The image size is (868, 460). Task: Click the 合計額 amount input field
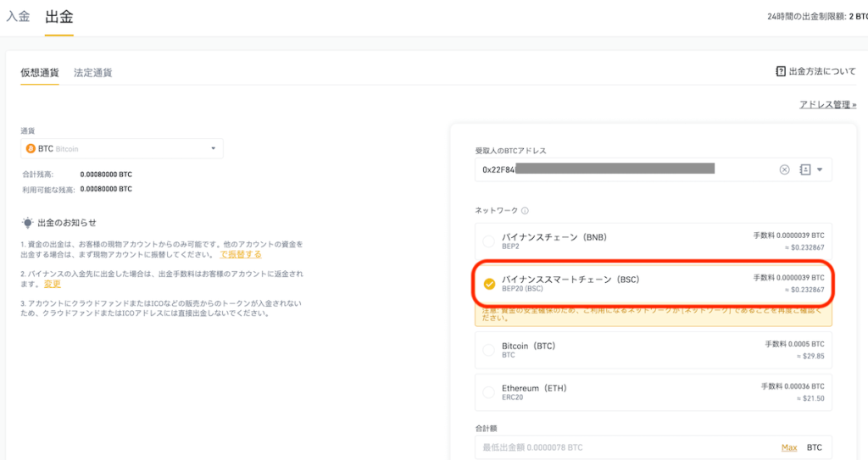coord(654,447)
